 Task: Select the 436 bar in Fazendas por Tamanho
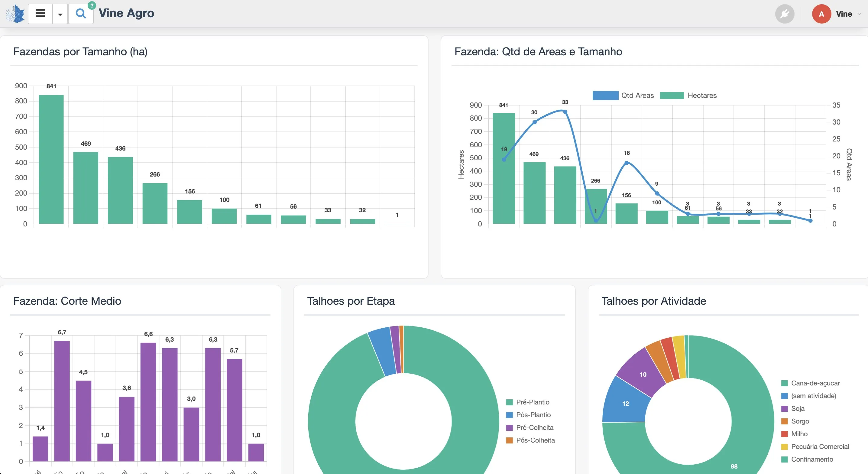[x=120, y=190]
